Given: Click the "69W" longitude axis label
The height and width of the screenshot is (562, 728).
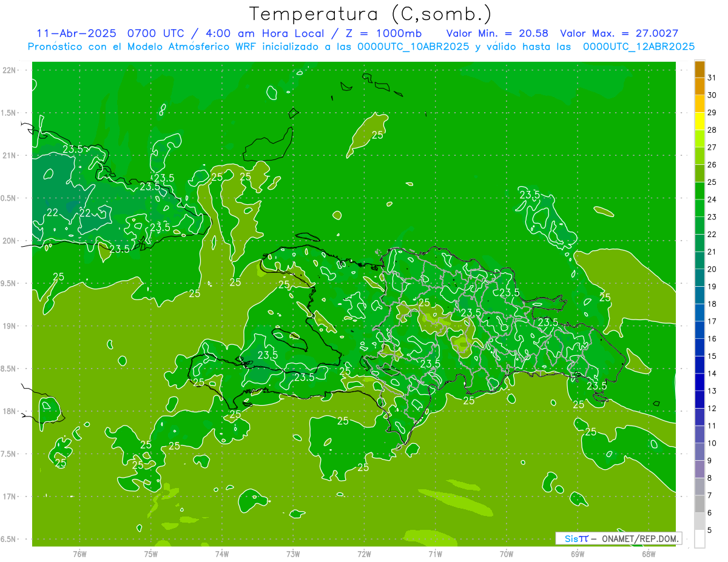Looking at the screenshot, I should coord(578,554).
